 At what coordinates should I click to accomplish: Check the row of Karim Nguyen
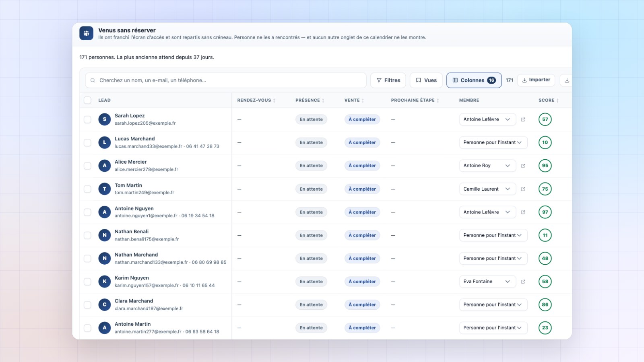(87, 282)
